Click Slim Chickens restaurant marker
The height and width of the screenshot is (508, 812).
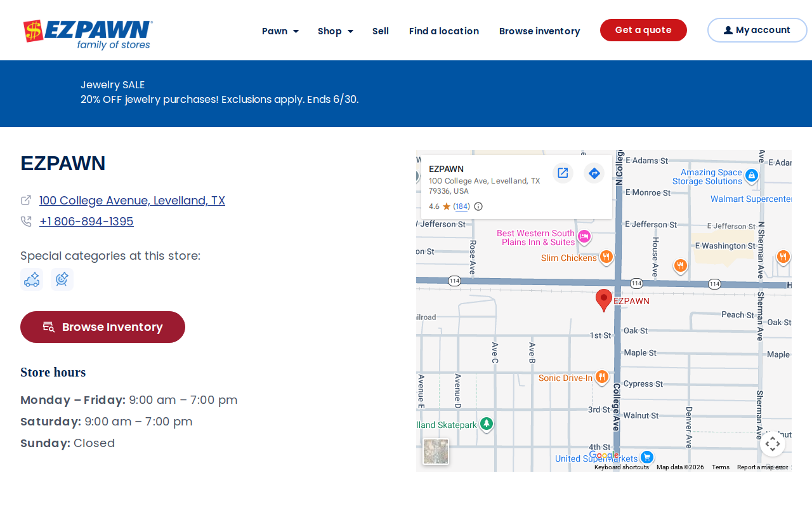tap(606, 257)
